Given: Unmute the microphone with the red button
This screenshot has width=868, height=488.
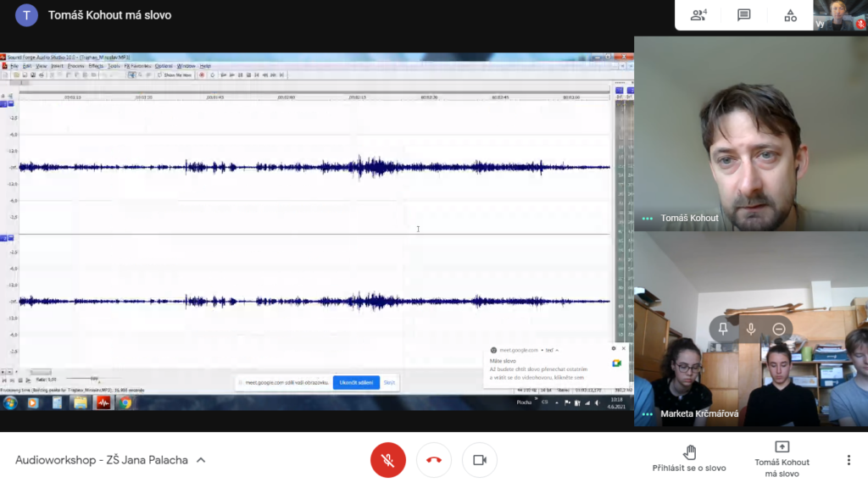Looking at the screenshot, I should click(x=387, y=460).
